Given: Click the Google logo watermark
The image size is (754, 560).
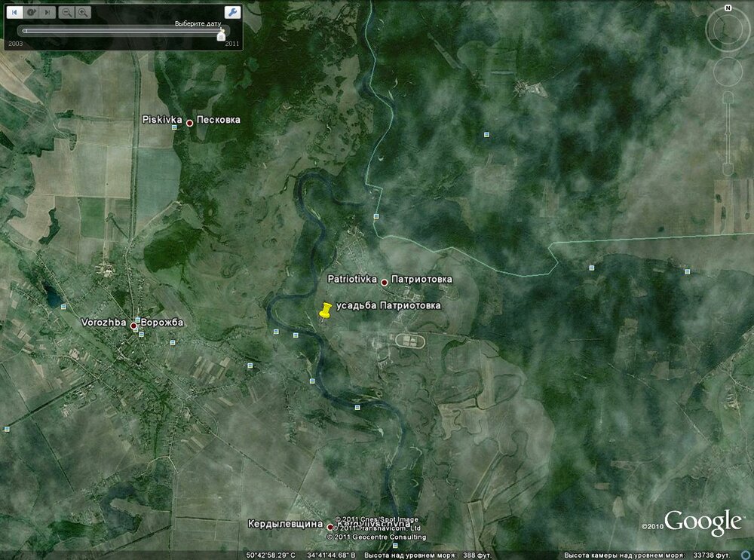Looking at the screenshot, I should [x=703, y=522].
